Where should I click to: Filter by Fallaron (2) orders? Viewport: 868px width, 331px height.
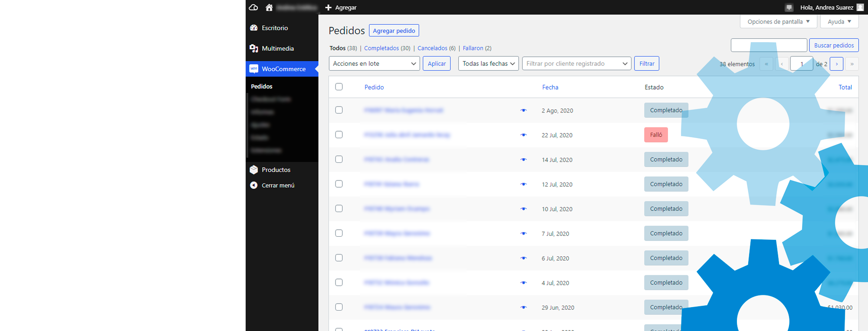tap(477, 48)
